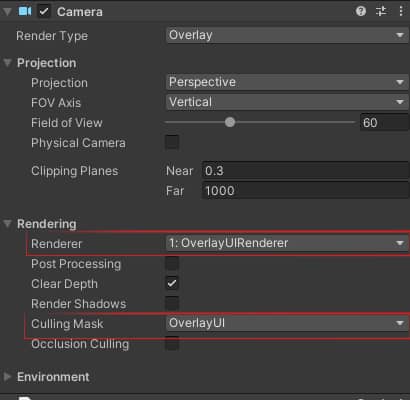Click the Camera component title
Image resolution: width=410 pixels, height=400 pixels.
[x=80, y=12]
